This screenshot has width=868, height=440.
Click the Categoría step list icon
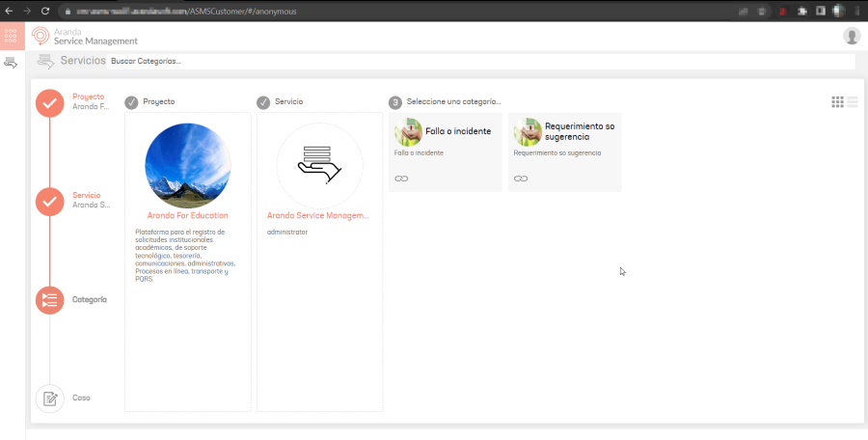50,300
